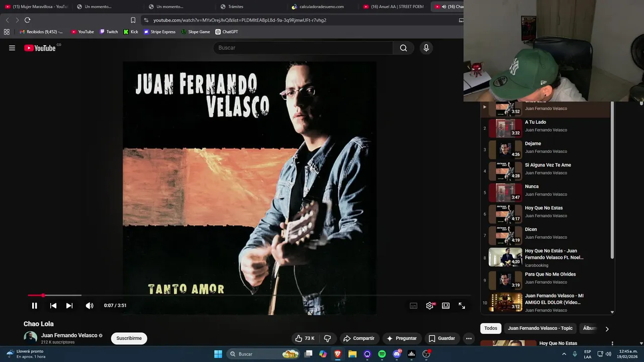Like the video with 73 K likes
The height and width of the screenshot is (362, 644).
click(x=304, y=338)
